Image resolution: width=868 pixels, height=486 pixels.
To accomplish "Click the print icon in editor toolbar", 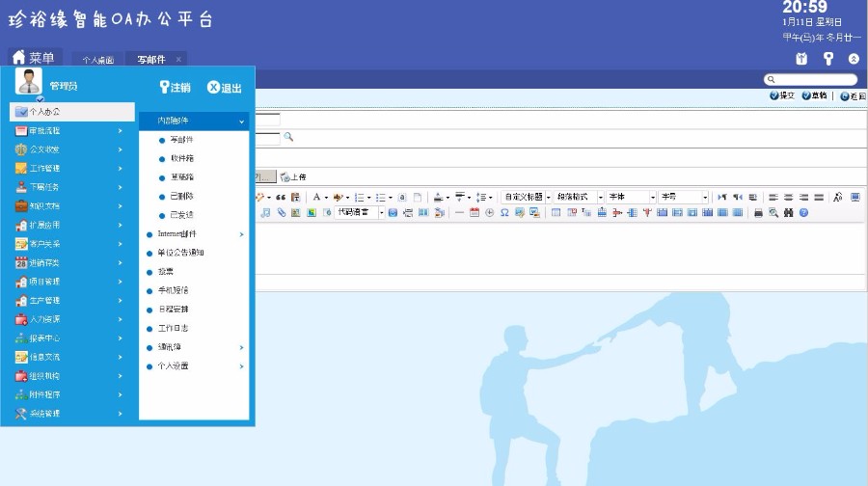I will 758,212.
